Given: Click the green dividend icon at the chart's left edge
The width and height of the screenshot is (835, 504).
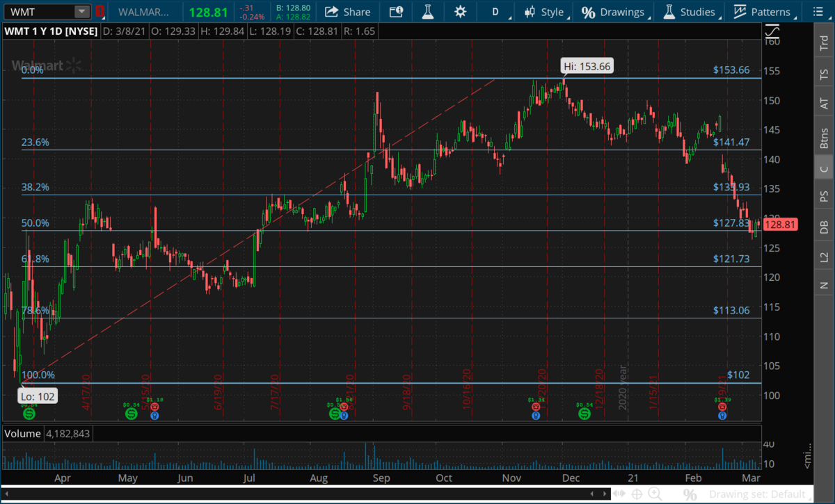Looking at the screenshot, I should pyautogui.click(x=29, y=414).
